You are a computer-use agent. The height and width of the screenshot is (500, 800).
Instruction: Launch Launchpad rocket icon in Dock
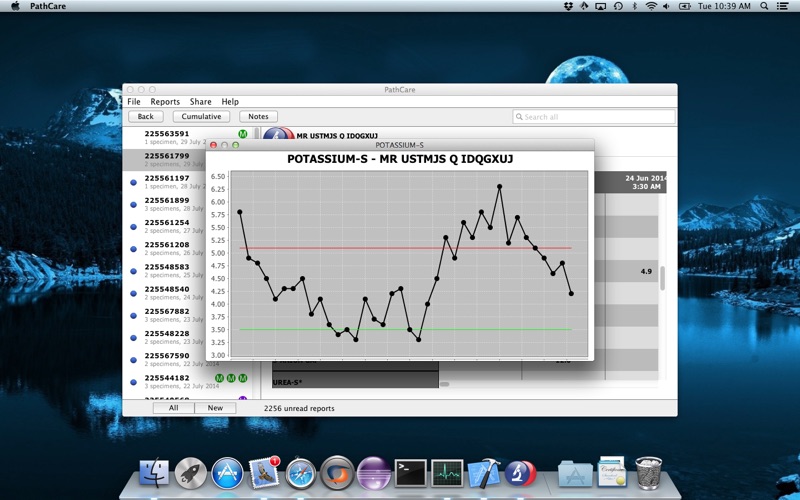click(191, 473)
